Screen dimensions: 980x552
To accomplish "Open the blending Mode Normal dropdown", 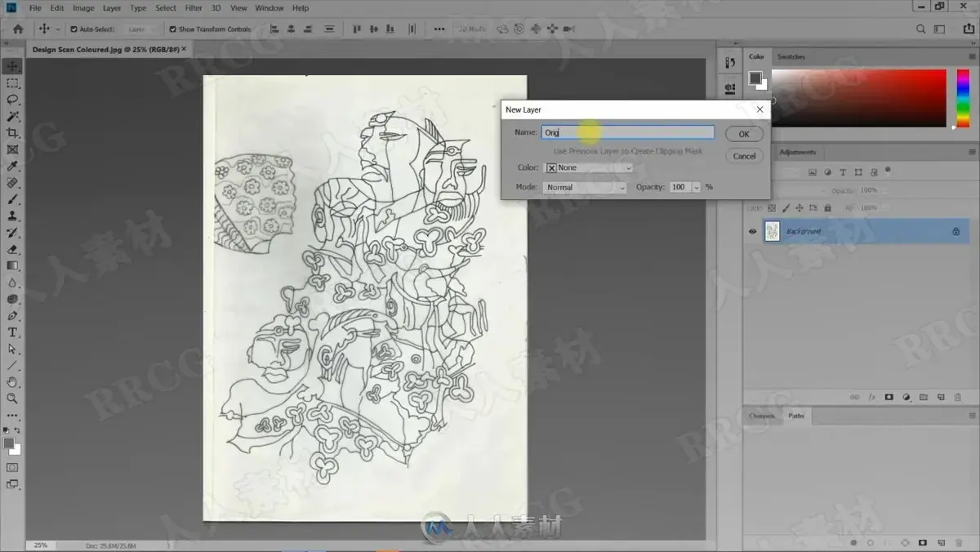I will pos(585,187).
